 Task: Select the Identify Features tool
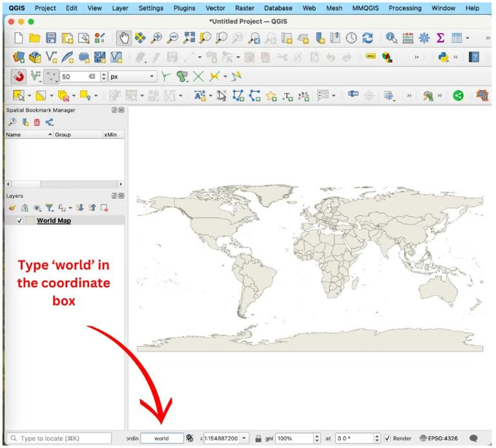coord(391,38)
